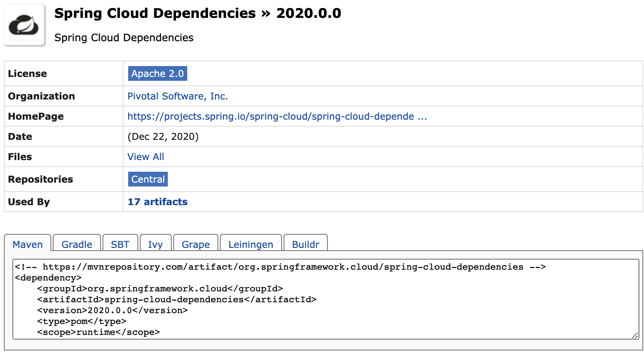The width and height of the screenshot is (644, 352).
Task: Click the <type>pom</type> line
Action: [82, 321]
